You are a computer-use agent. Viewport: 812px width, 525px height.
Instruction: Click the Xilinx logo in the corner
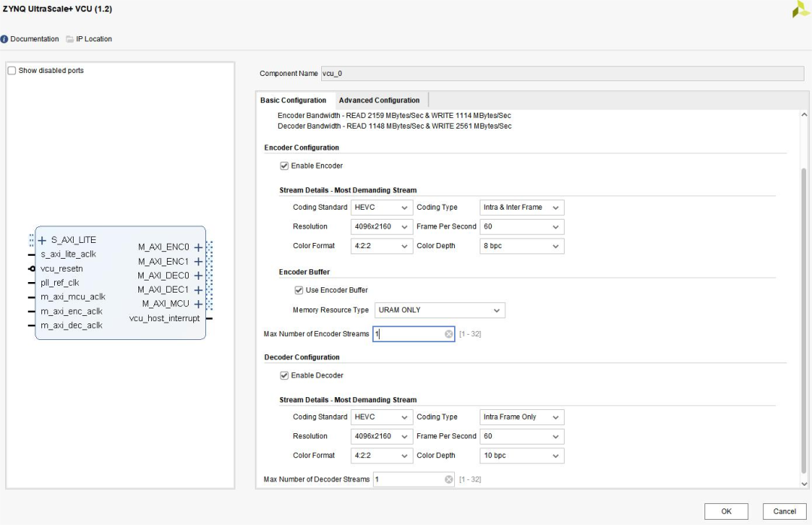[x=801, y=9]
